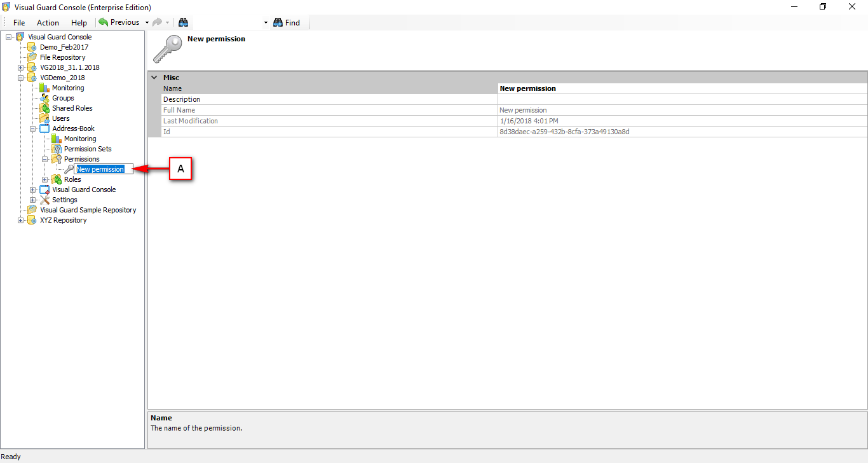The image size is (868, 463).
Task: Open the Action menu
Action: [48, 22]
